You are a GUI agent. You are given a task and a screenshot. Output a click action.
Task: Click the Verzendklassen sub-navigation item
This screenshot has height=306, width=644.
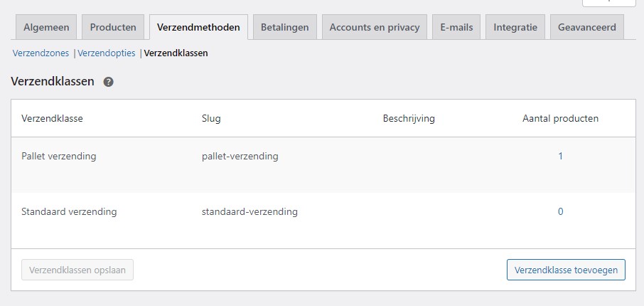pos(176,53)
